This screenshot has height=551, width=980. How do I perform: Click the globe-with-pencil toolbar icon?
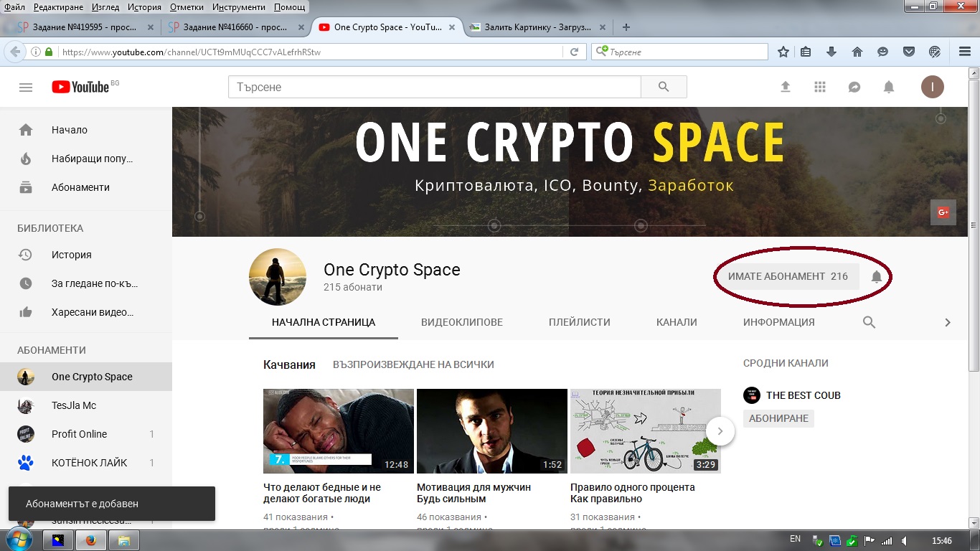point(934,52)
